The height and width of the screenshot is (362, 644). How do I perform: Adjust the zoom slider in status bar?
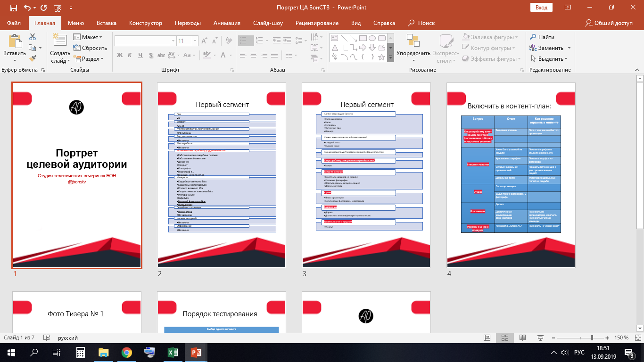click(x=592, y=338)
